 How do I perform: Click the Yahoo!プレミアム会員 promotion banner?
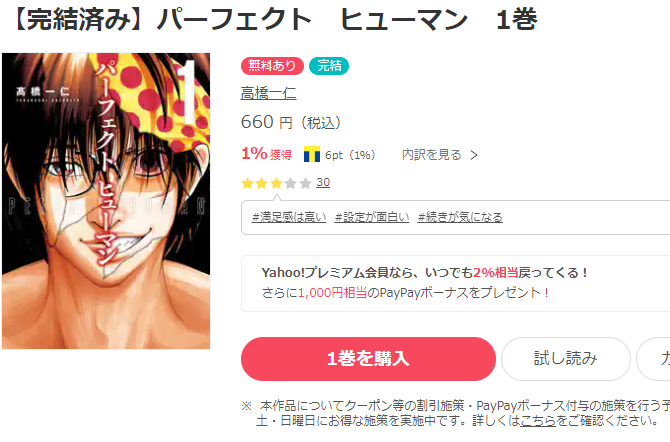coord(455,283)
